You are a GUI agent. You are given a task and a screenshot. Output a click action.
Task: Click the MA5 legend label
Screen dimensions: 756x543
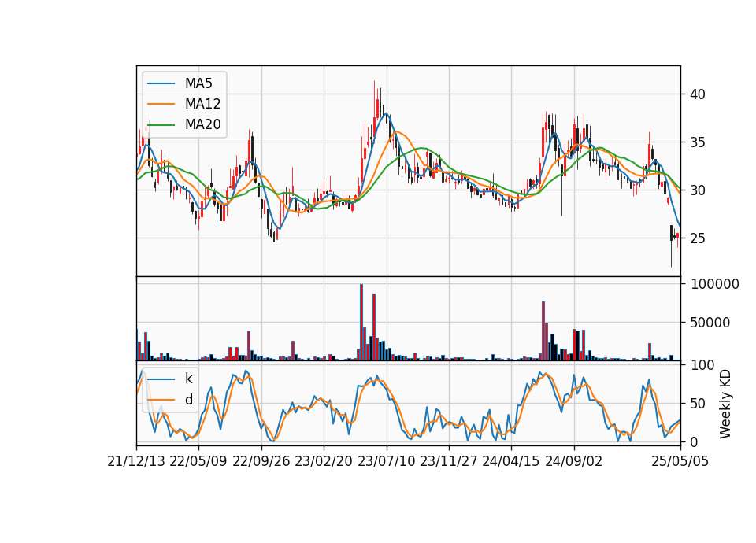(198, 83)
